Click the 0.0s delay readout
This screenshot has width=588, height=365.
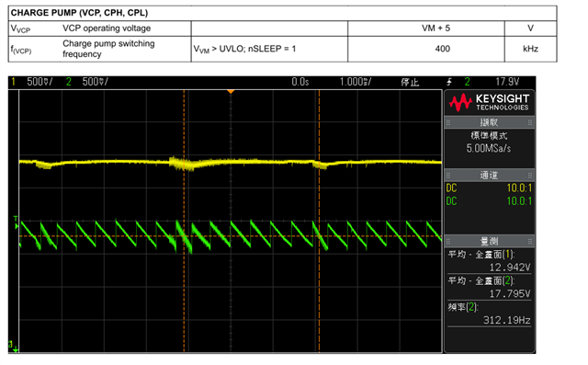click(300, 82)
